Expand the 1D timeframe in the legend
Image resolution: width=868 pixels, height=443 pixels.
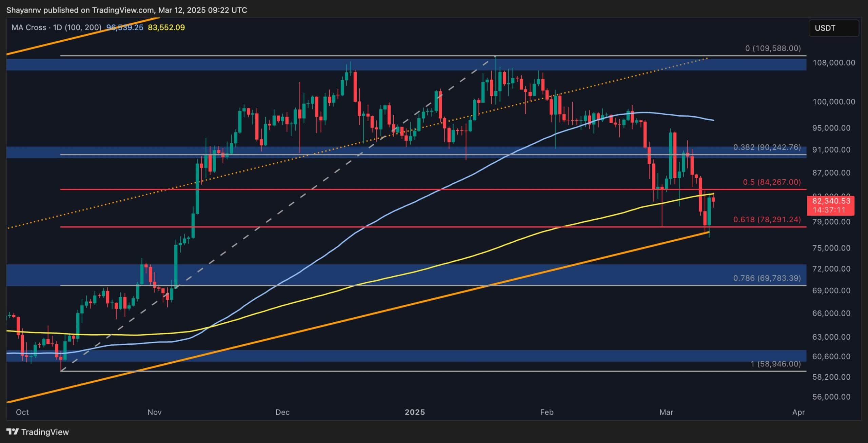(57, 27)
